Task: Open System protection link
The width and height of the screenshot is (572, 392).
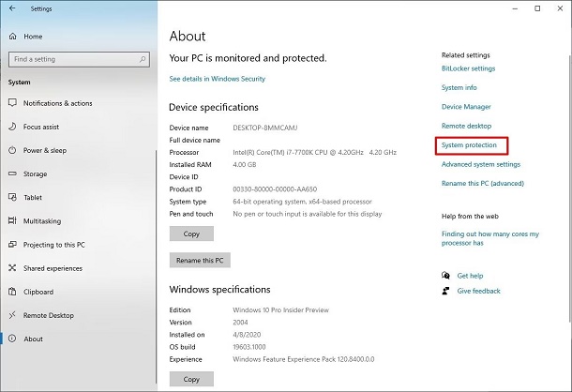Action: point(469,145)
